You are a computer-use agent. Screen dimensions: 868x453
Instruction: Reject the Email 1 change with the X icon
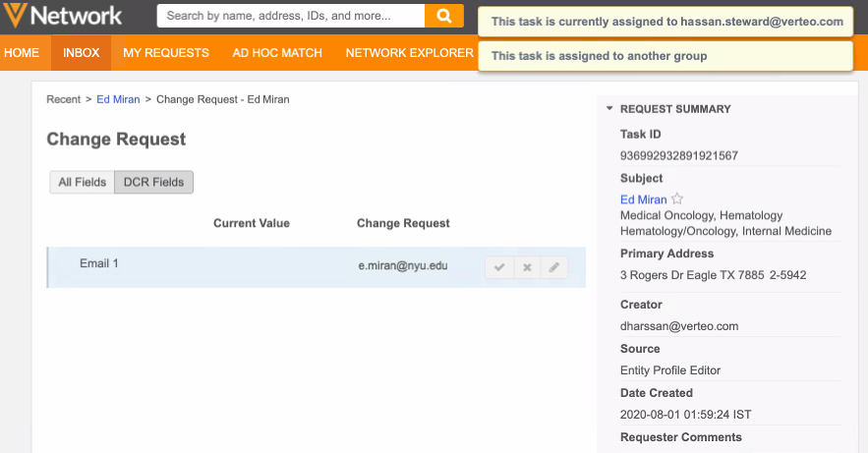(527, 267)
